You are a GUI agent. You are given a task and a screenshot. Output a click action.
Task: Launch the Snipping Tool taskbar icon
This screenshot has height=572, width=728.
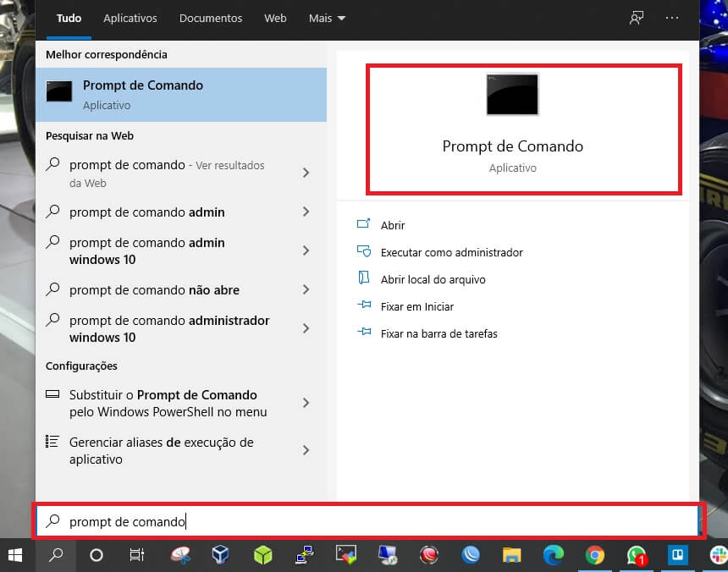180,555
